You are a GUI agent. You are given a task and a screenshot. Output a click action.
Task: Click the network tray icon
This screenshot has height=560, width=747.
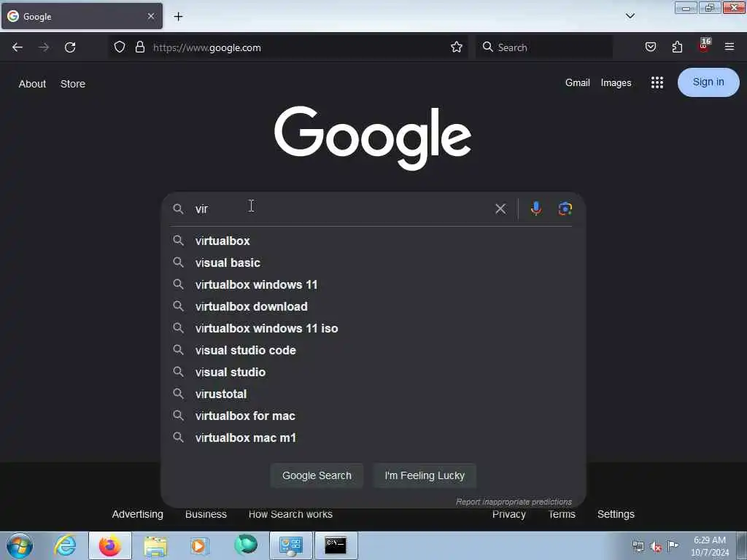pos(638,547)
